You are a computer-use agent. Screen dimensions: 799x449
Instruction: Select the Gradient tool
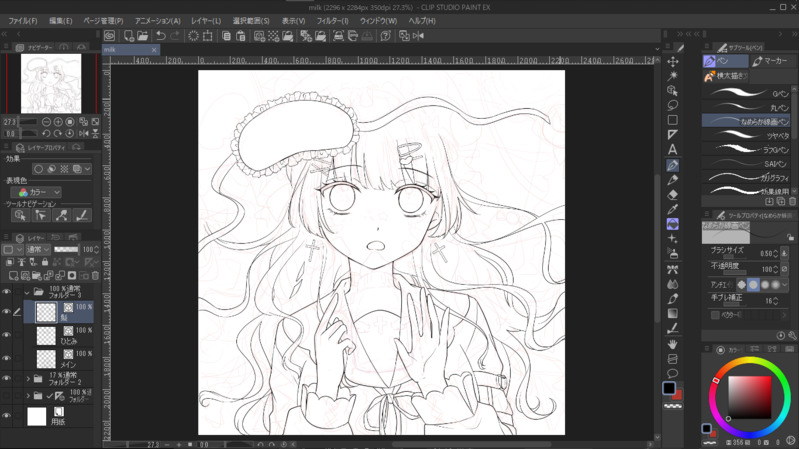[x=673, y=313]
